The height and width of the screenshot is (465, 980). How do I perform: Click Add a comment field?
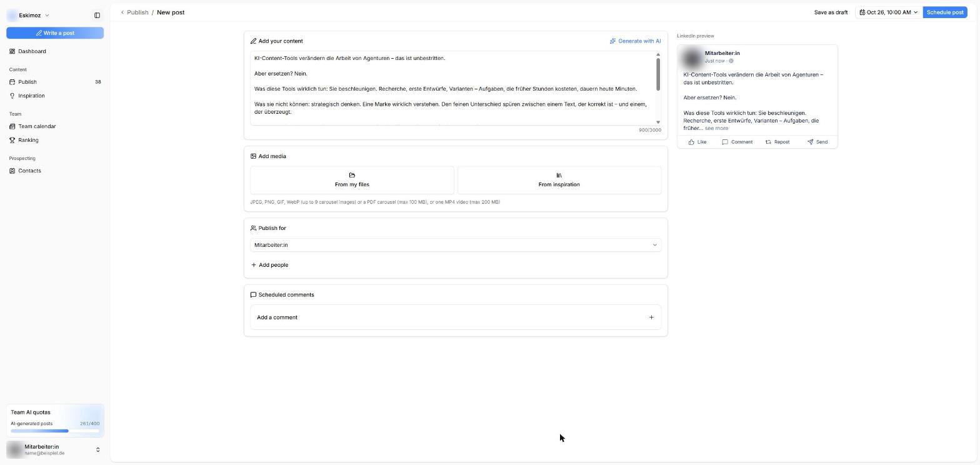click(456, 317)
